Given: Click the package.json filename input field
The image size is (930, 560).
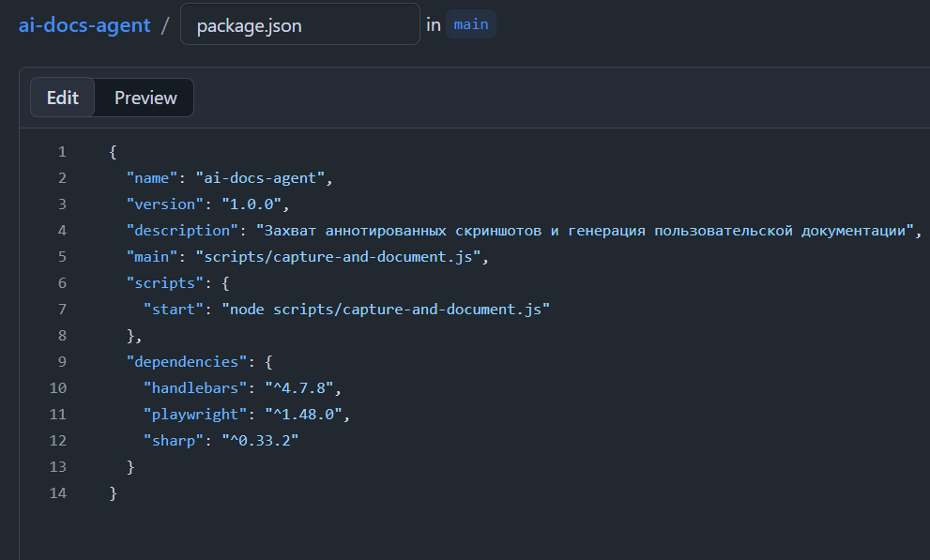Looking at the screenshot, I should pos(300,24).
